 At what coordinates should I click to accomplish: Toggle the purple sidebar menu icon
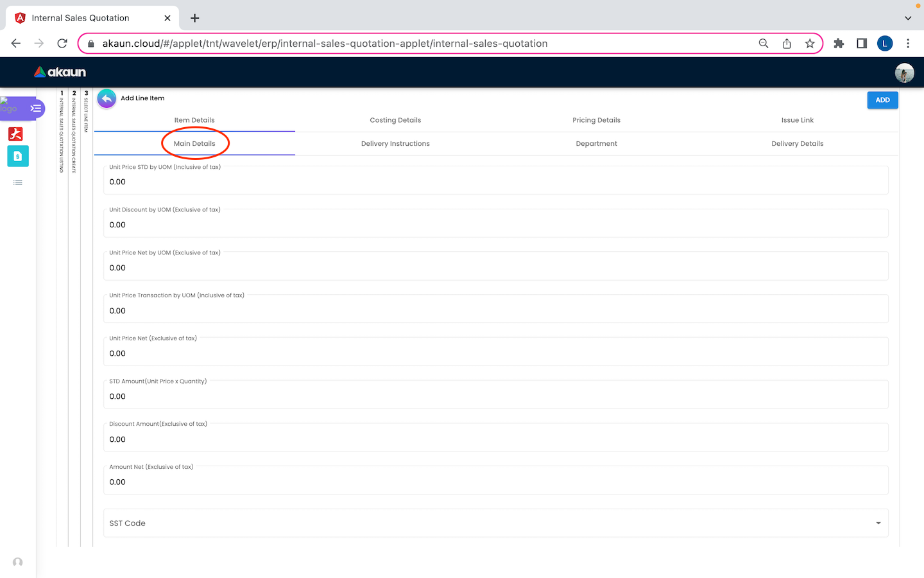tap(36, 109)
